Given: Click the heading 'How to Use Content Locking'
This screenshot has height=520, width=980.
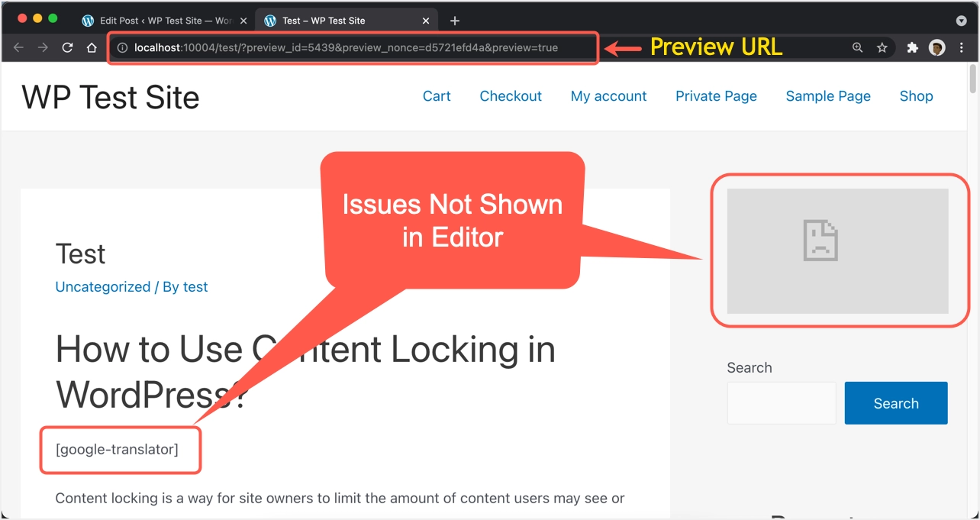Looking at the screenshot, I should coord(305,372).
